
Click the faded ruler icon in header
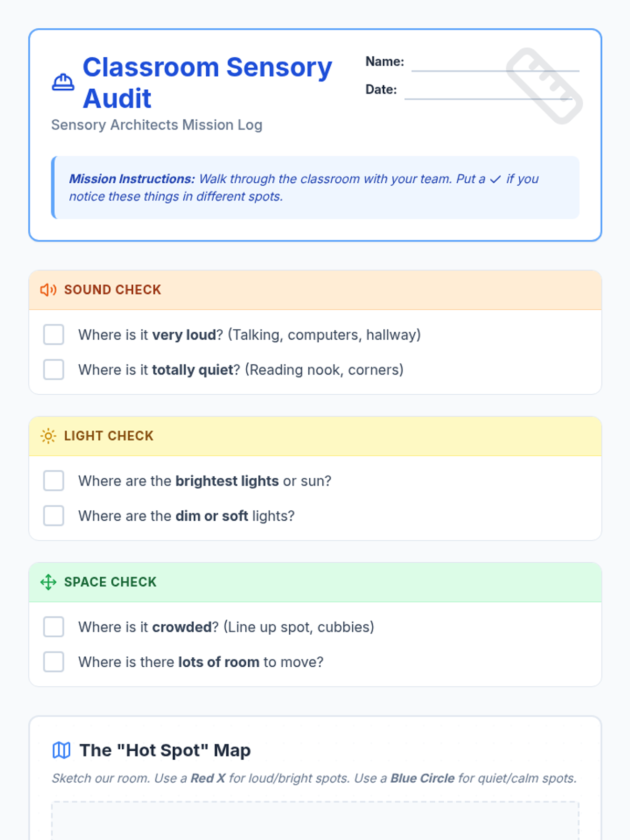(x=544, y=86)
